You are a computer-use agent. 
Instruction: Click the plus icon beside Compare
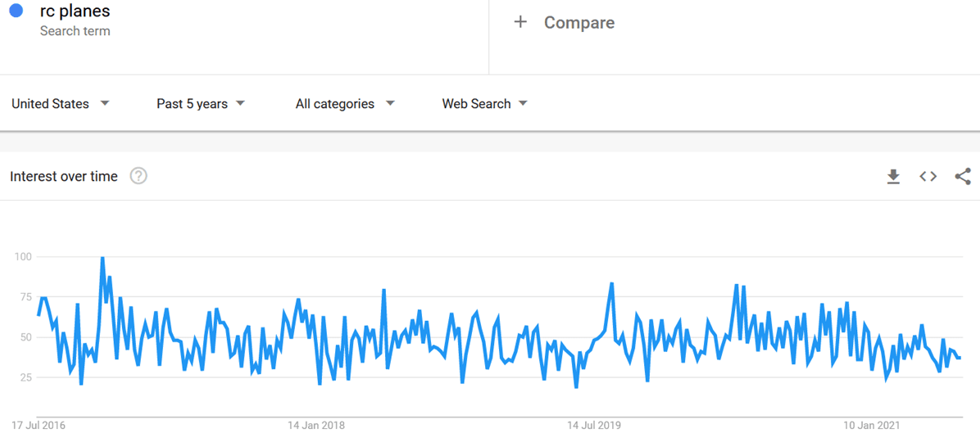[520, 22]
